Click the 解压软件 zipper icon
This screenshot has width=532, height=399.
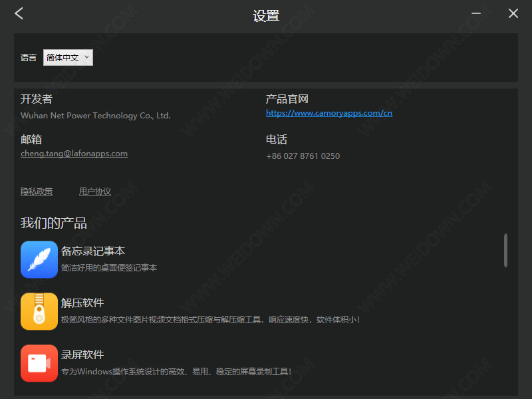pyautogui.click(x=39, y=311)
